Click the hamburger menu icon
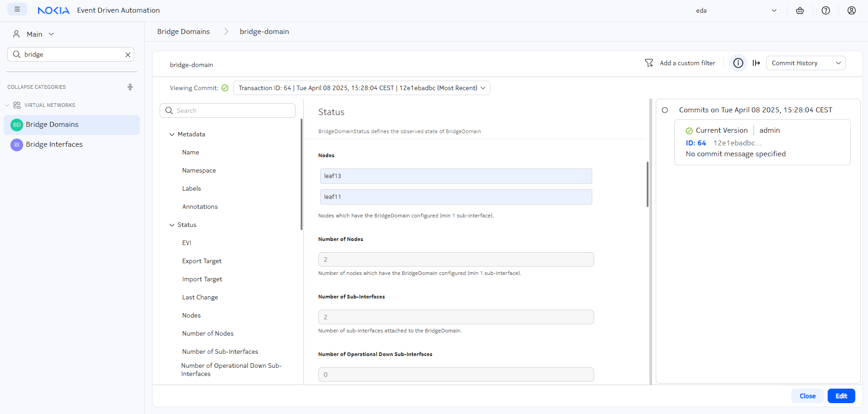The image size is (868, 414). [x=17, y=10]
